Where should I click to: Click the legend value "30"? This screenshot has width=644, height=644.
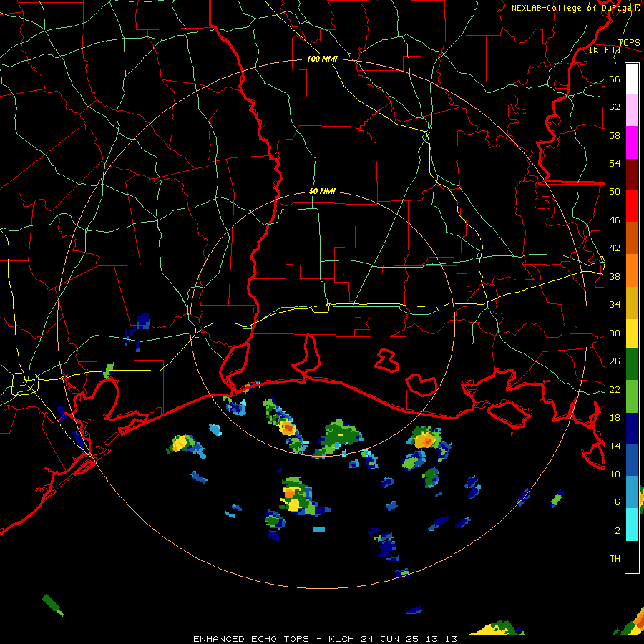coord(615,333)
